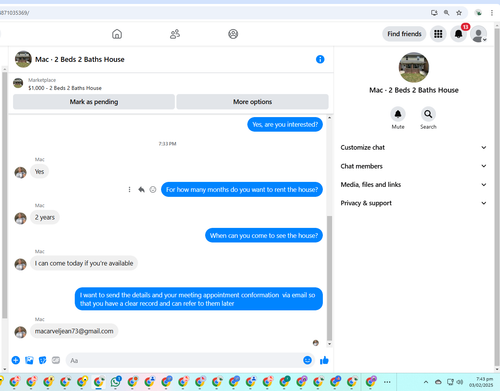This screenshot has width=500, height=391.
Task: Search in conversation with magnifier icon
Action: (428, 114)
